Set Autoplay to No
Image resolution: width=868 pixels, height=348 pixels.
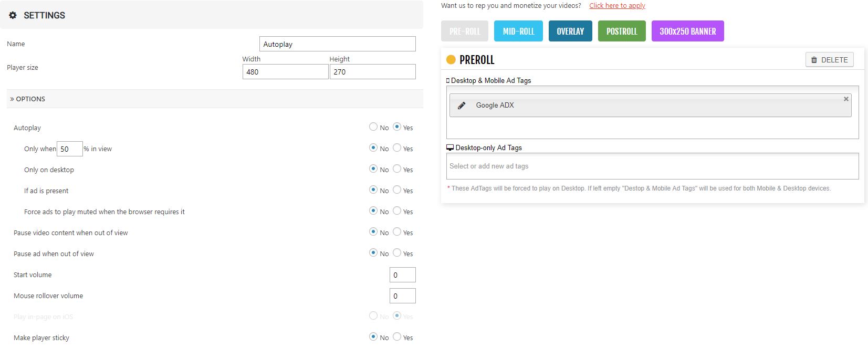click(x=373, y=126)
